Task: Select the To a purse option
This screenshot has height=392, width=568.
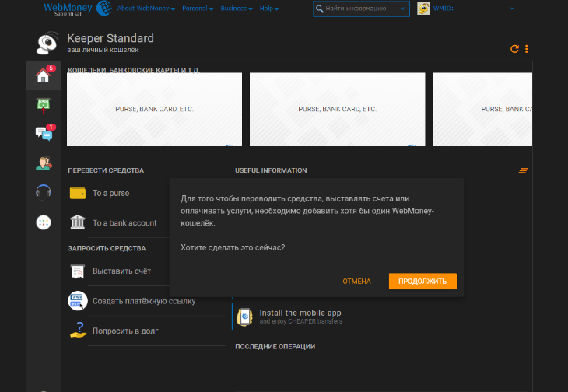Action: (x=110, y=194)
